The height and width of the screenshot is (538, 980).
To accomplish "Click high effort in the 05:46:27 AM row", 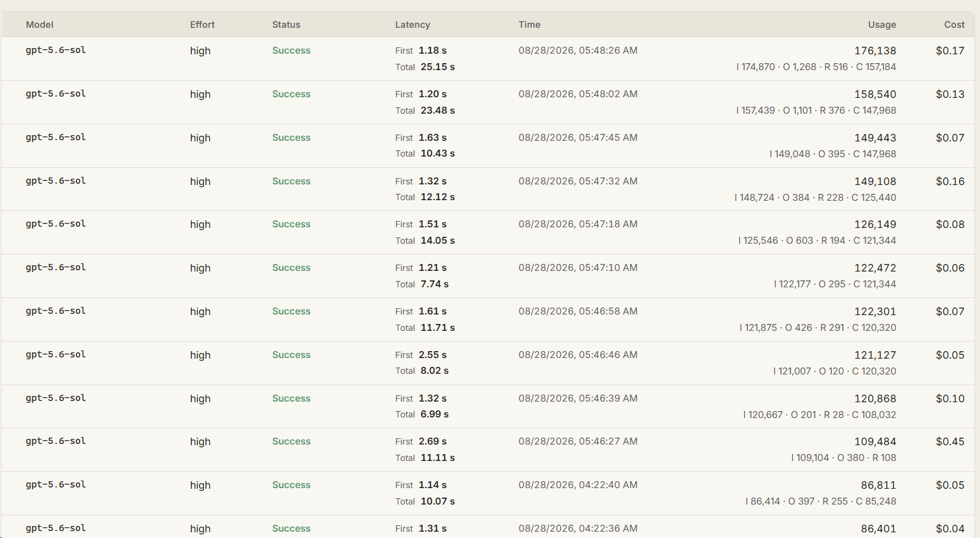I will click(200, 442).
